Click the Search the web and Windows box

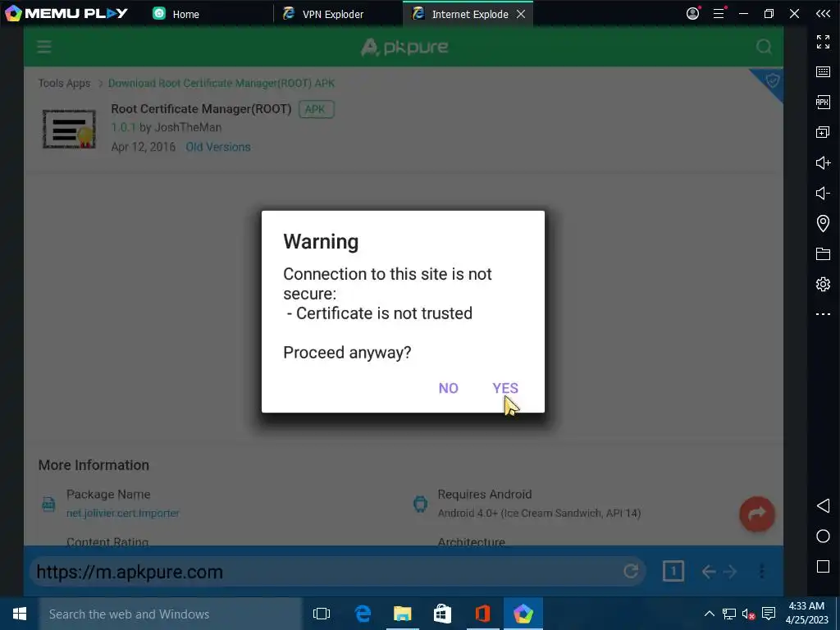pyautogui.click(x=171, y=614)
